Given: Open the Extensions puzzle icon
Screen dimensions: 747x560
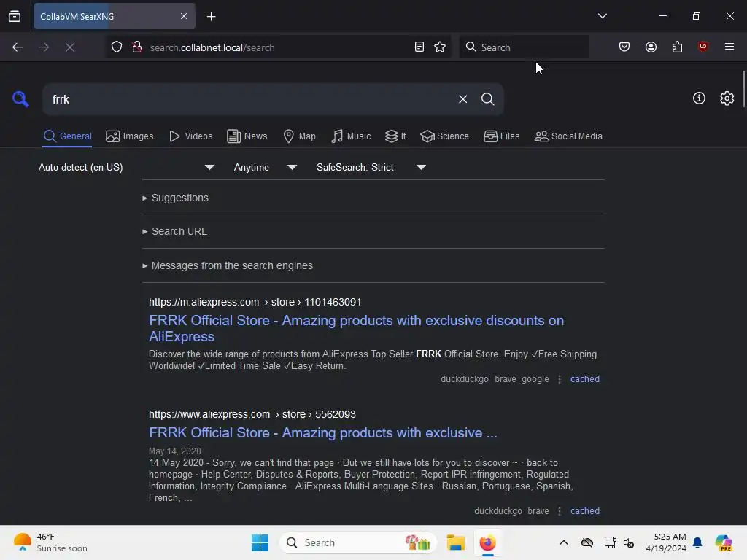Looking at the screenshot, I should point(677,47).
